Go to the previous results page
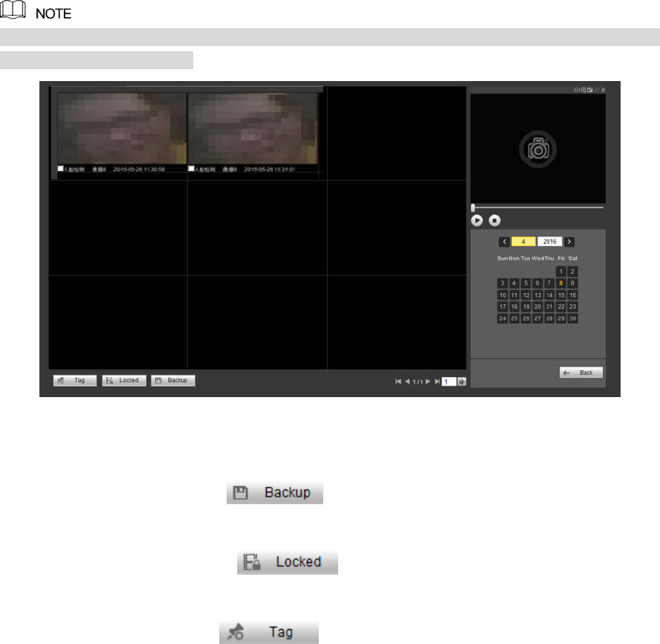The width and height of the screenshot is (660, 644). 407,381
